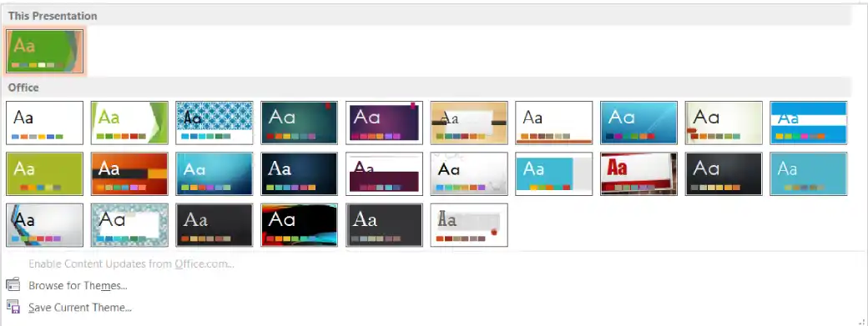Click Enable Content Updates from Office.com
Screen dimensions: 868x326
(131, 263)
